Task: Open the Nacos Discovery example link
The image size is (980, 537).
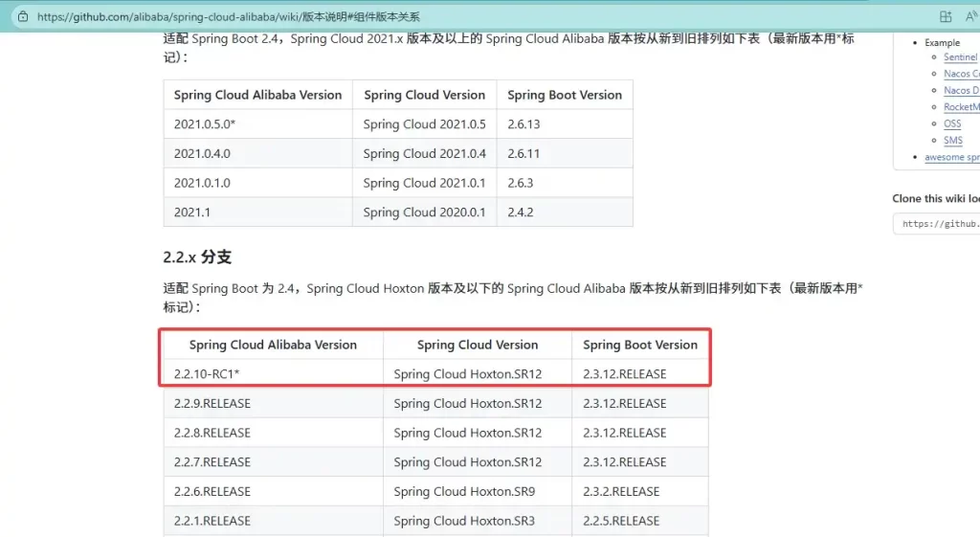Action: (961, 90)
